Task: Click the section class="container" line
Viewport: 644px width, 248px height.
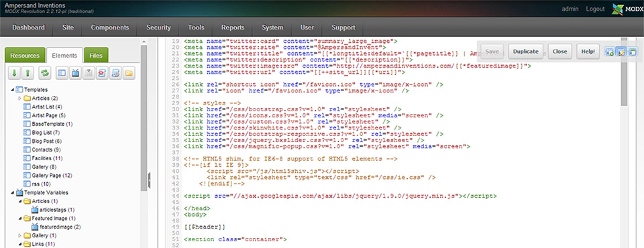Action: pyautogui.click(x=235, y=239)
